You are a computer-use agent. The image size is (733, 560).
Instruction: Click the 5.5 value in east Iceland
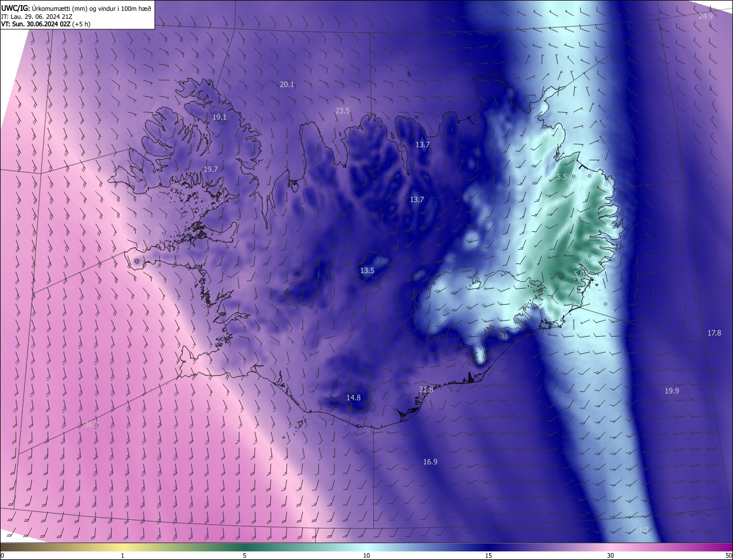pyautogui.click(x=562, y=178)
